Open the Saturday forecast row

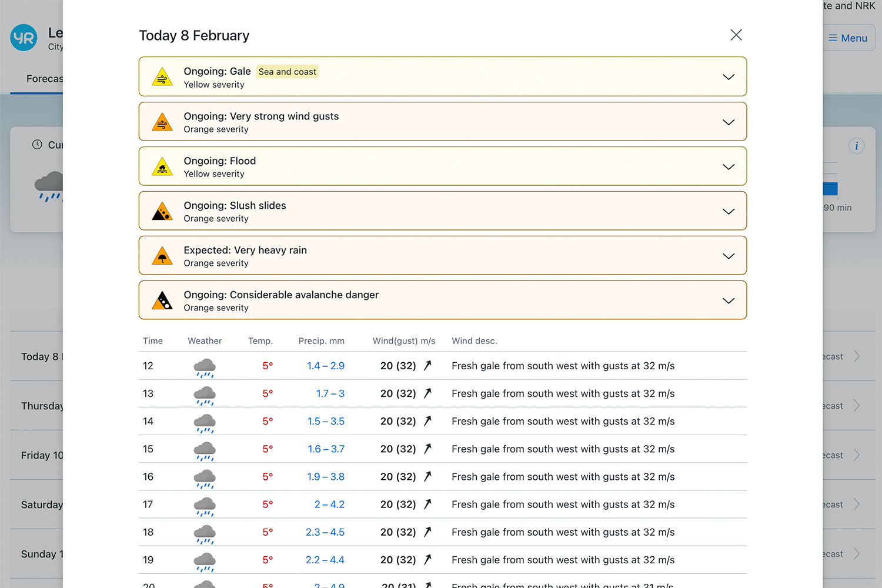click(x=41, y=505)
